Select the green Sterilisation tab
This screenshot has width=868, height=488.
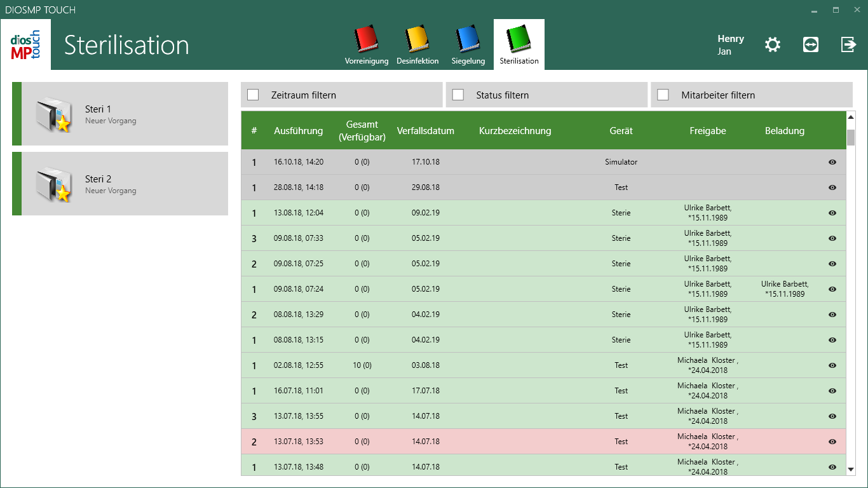[519, 44]
